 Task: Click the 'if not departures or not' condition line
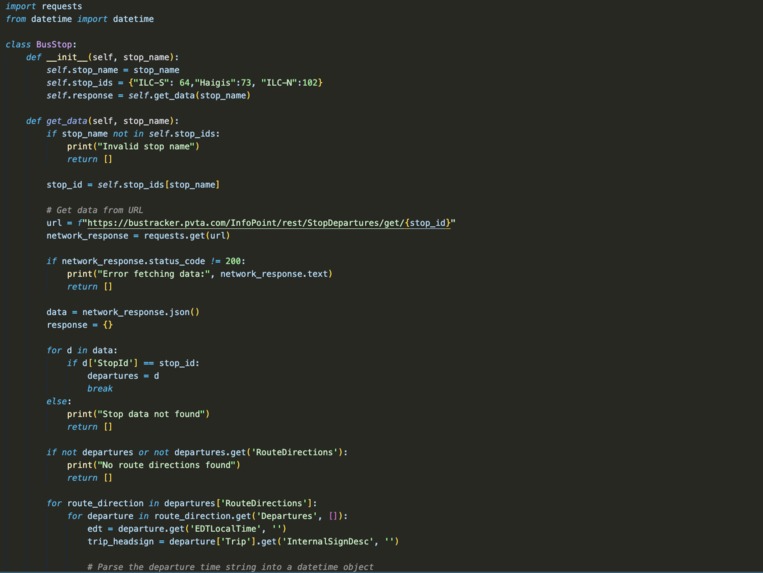coord(197,452)
